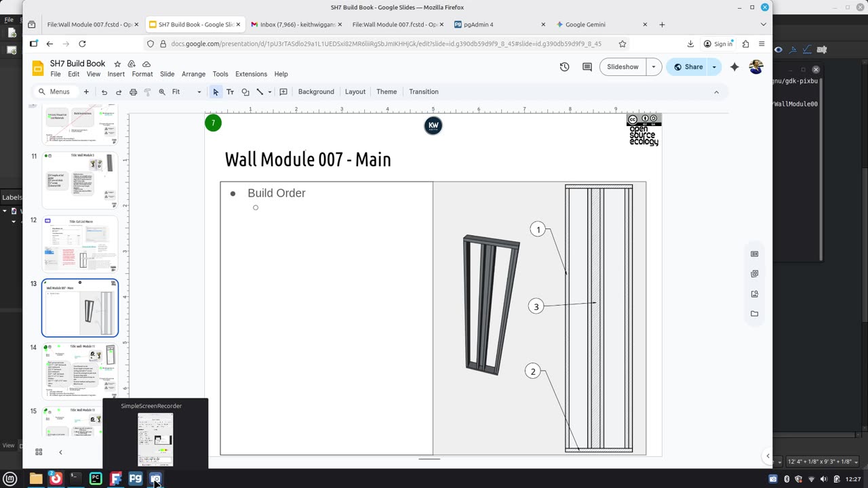Click the Share button
Image resolution: width=868 pixels, height=488 pixels.
coord(688,66)
